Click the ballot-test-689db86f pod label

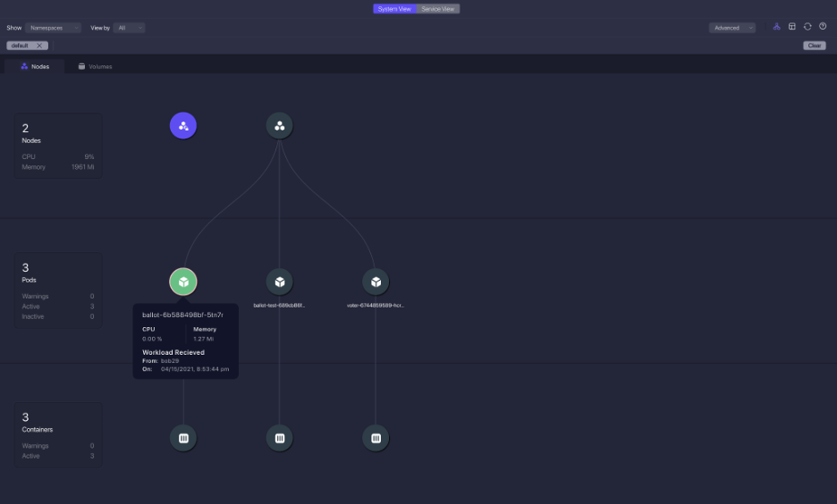click(279, 306)
